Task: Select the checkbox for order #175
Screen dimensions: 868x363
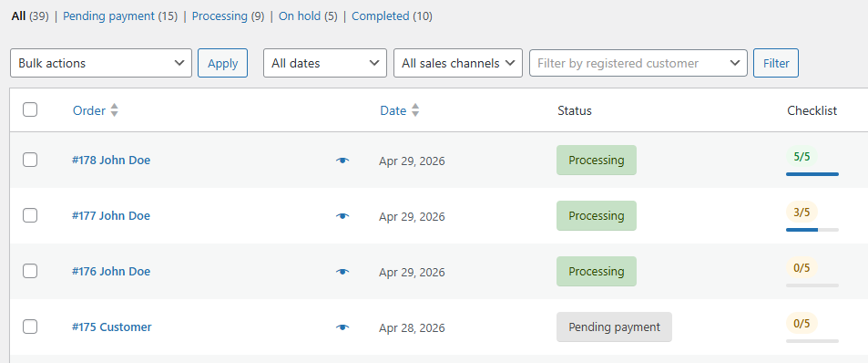Action: point(30,327)
